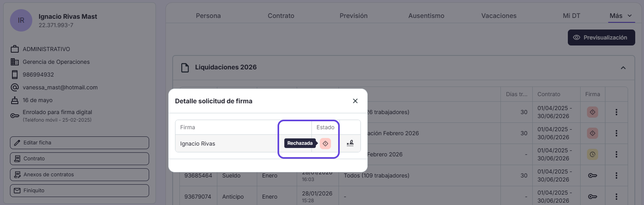Image resolution: width=644 pixels, height=205 pixels.
Task: Click the IR profile avatar
Action: click(x=21, y=20)
